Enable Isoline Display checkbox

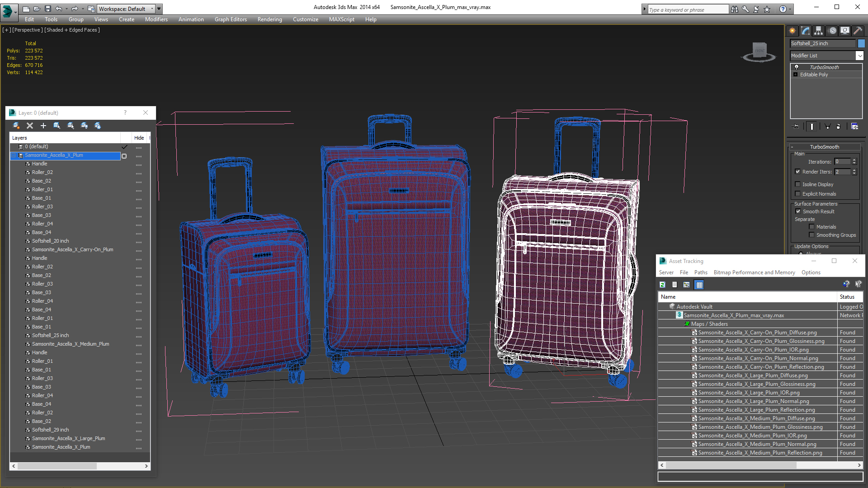point(798,184)
